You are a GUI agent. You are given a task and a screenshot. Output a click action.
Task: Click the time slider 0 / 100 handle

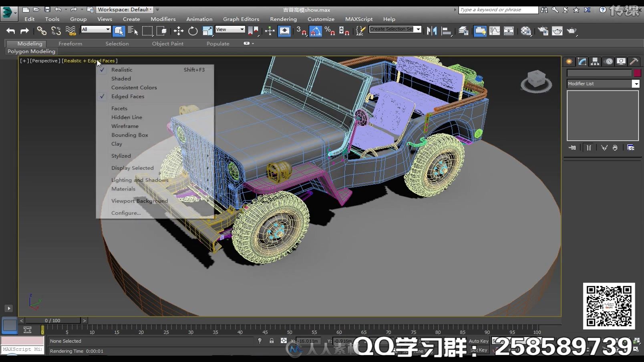coord(52,320)
